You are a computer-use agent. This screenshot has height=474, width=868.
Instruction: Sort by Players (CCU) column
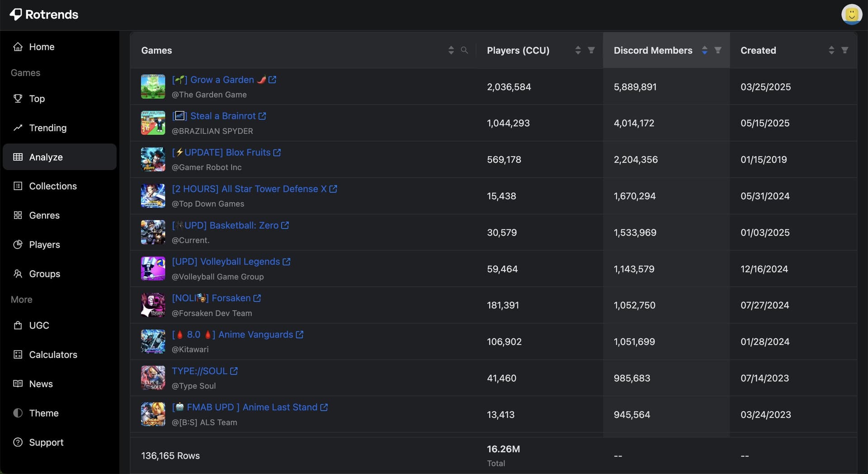(579, 50)
